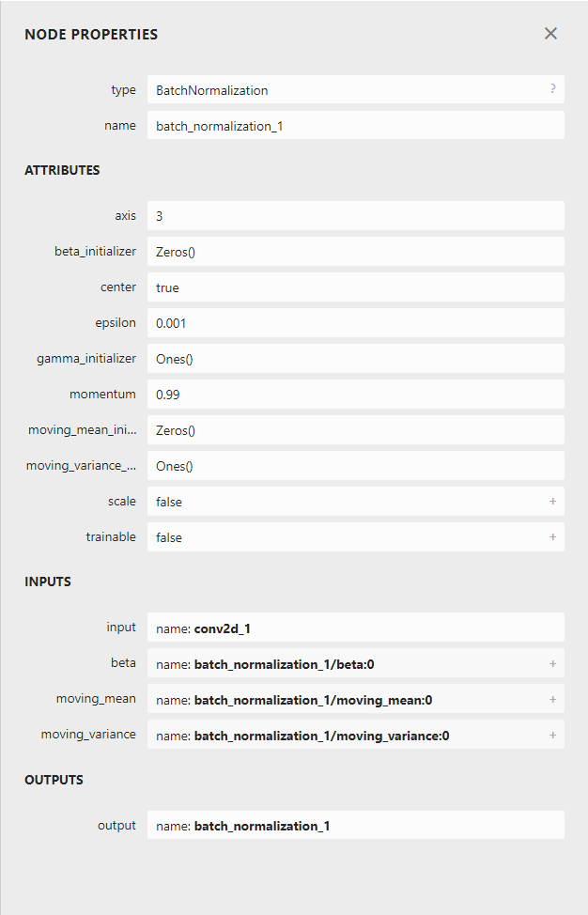Select the gamma_initializer Ones() value

point(329,358)
